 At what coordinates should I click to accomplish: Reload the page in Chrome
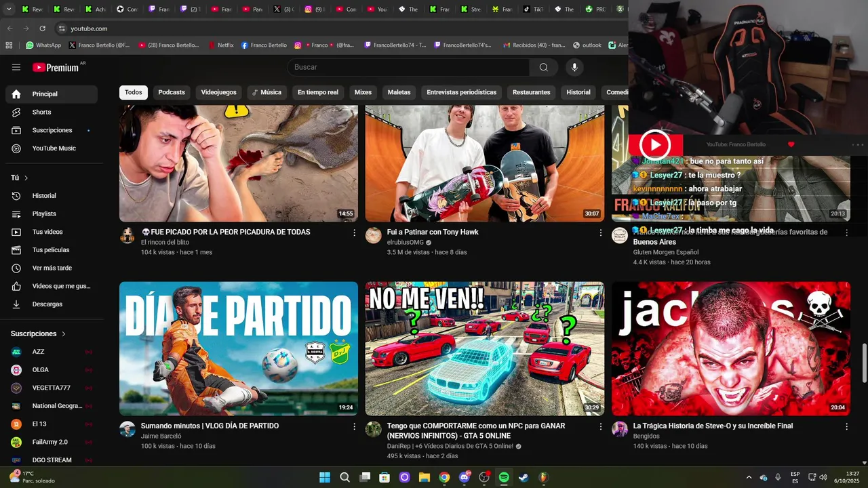tap(42, 28)
